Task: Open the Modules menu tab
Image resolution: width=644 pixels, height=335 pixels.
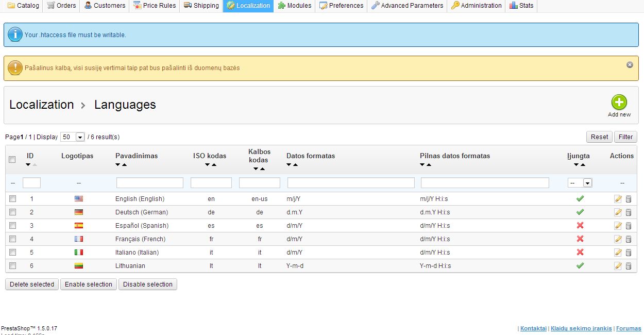Action: (294, 6)
